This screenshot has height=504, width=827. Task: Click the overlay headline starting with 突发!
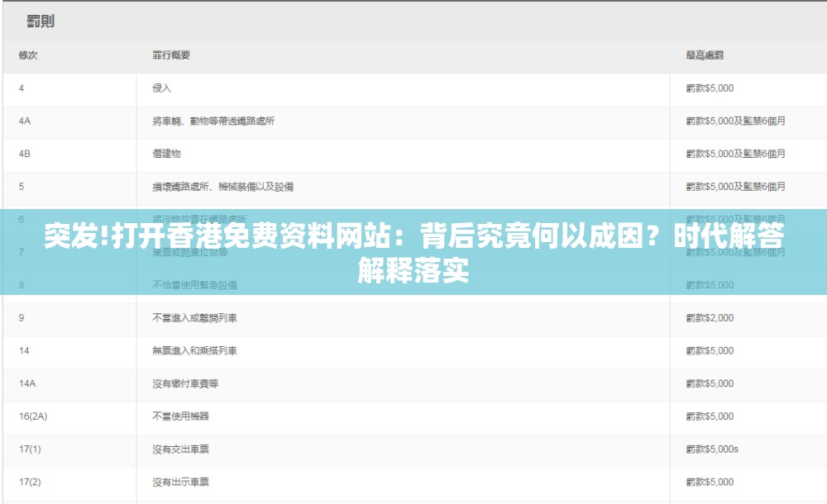coord(413,253)
